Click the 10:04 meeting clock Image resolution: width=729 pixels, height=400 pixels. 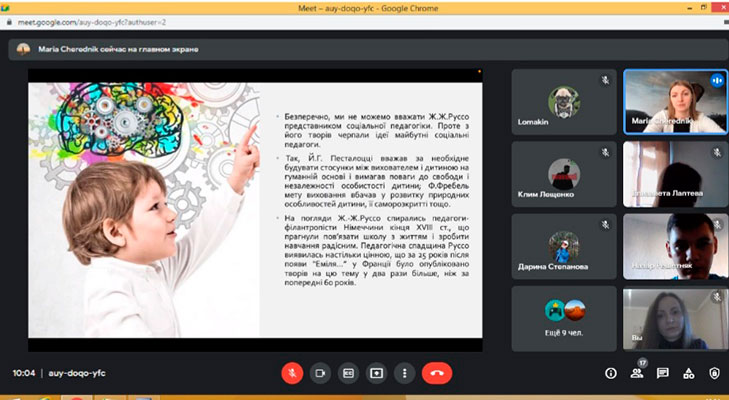pos(24,373)
